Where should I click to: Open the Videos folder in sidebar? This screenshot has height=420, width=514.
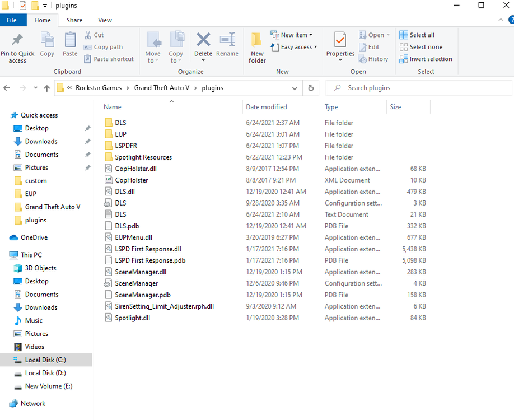click(34, 347)
